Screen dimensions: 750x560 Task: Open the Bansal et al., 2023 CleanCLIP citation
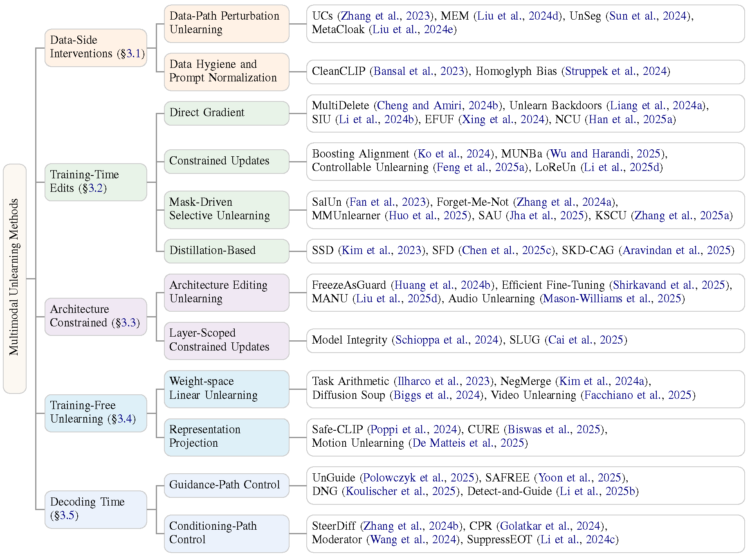coord(419,71)
